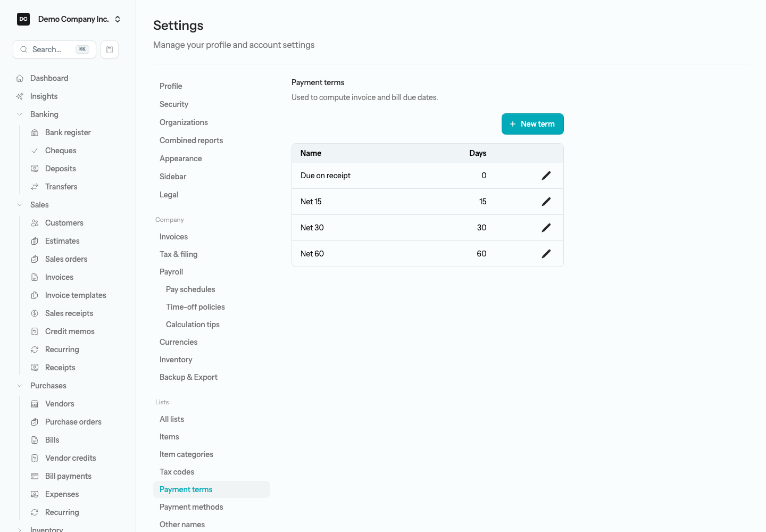Click the Bill payments card icon
Image resolution: width=766 pixels, height=532 pixels.
(35, 476)
